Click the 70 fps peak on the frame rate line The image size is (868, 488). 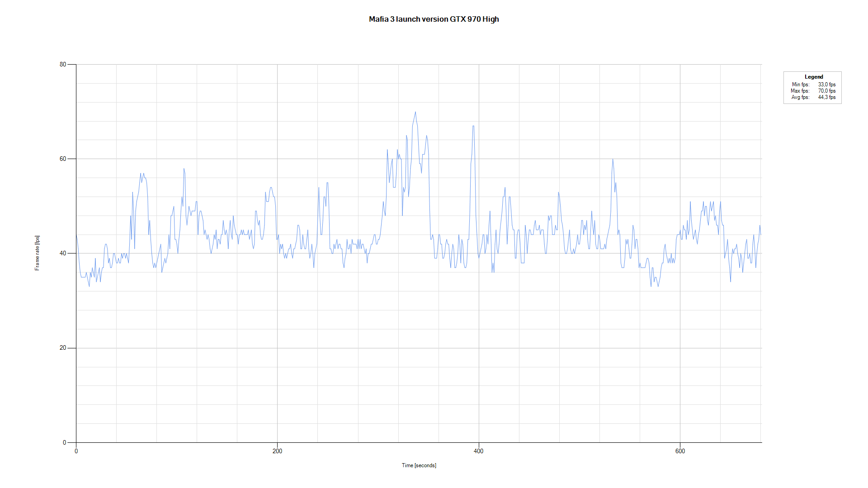pos(415,112)
